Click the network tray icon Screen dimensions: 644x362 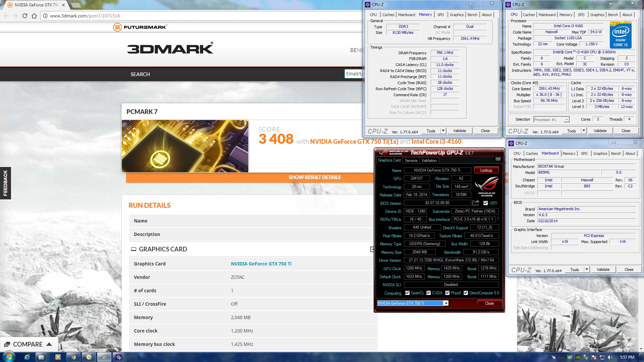pos(602,357)
